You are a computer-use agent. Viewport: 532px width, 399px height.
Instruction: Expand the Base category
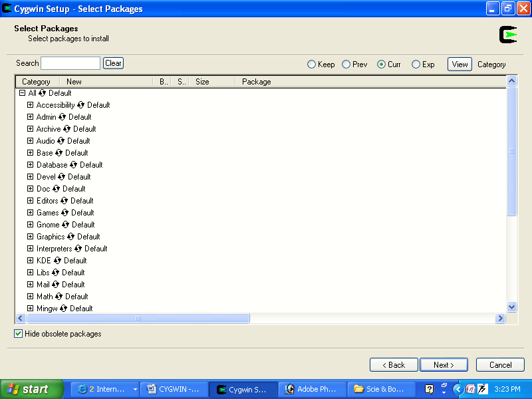[30, 153]
